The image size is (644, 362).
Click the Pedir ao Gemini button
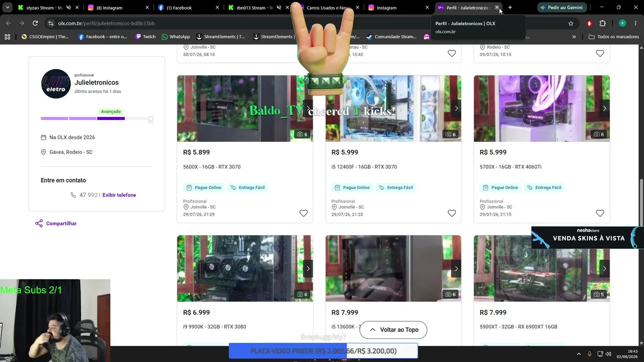click(x=561, y=8)
